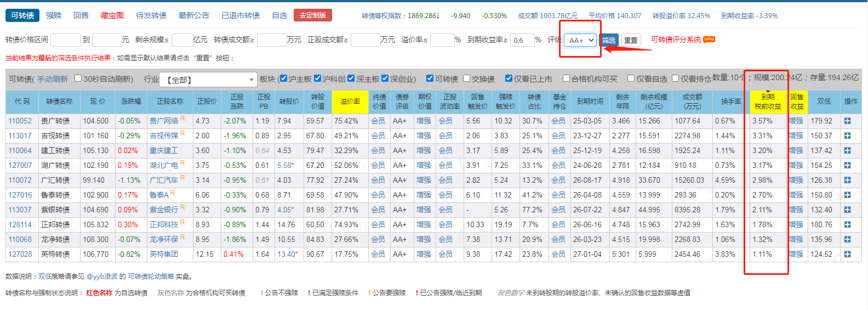This screenshot has height=310, width=868.
Task: Open the 评级 AA+ dropdown
Action: pos(580,40)
